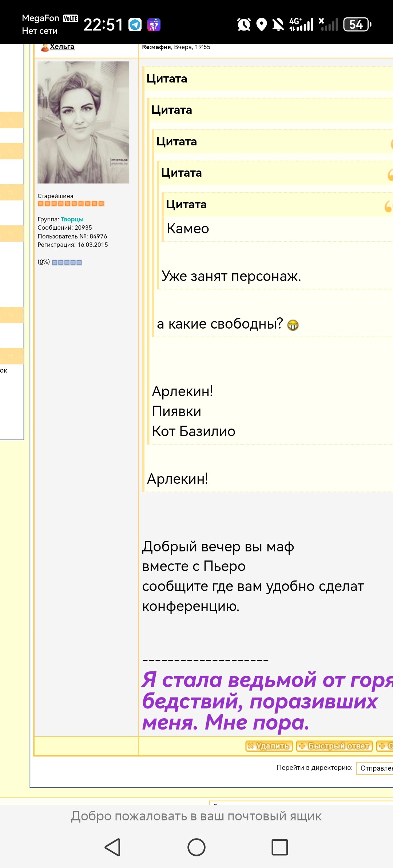Image resolution: width=393 pixels, height=868 pixels.
Task: Go back with the Android back button
Action: pyautogui.click(x=112, y=847)
